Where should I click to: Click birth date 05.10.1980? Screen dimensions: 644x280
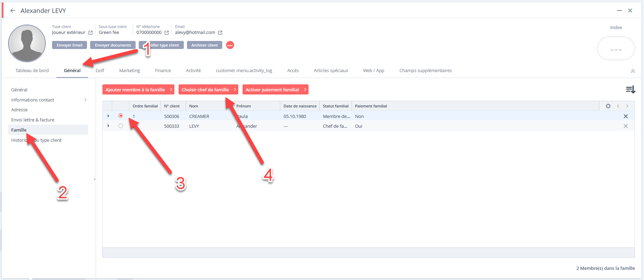pos(295,116)
